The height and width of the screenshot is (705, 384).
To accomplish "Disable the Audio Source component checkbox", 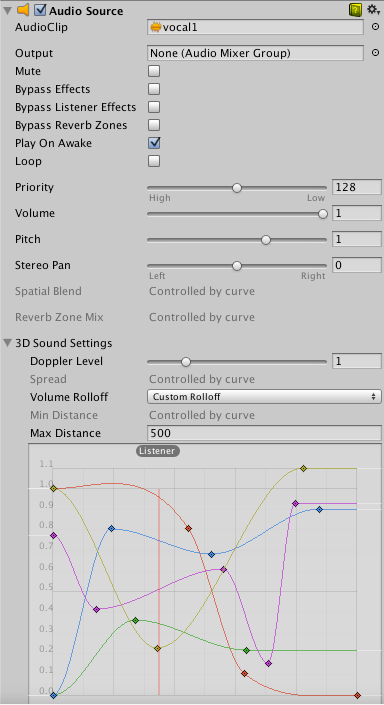I will tap(40, 10).
